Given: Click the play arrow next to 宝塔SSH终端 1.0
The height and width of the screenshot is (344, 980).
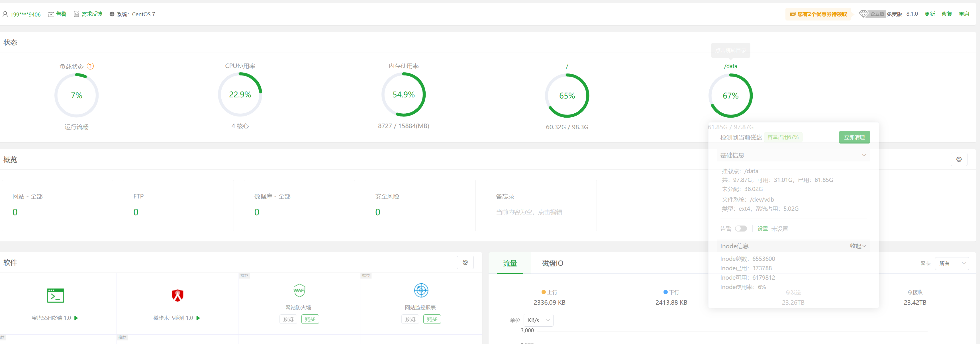Looking at the screenshot, I should (x=76, y=318).
